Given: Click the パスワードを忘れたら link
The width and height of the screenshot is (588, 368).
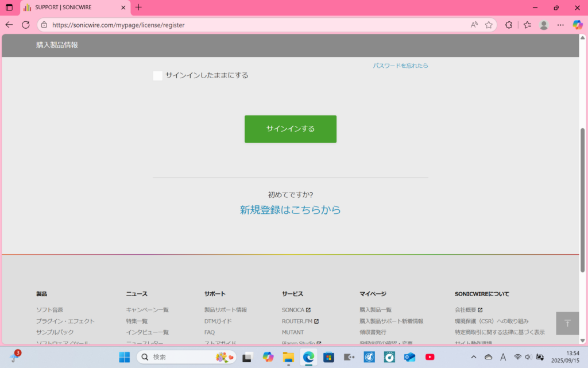Looking at the screenshot, I should pos(400,66).
